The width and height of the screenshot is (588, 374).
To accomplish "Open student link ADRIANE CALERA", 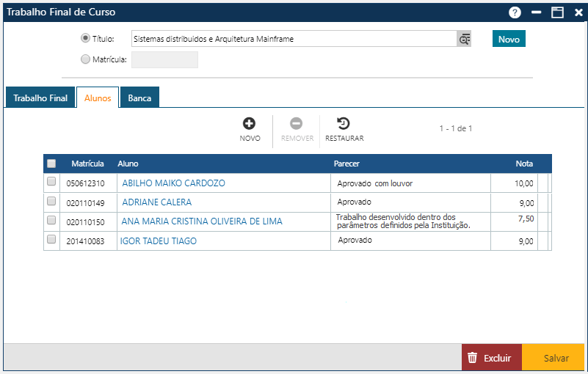I will [157, 202].
